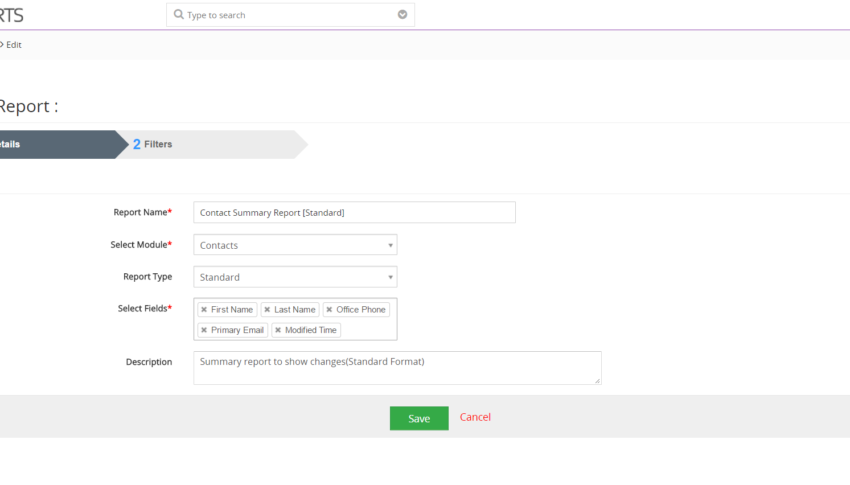Remove the Modified Time field tag
Viewport: 850px width, 485px height.
(278, 330)
